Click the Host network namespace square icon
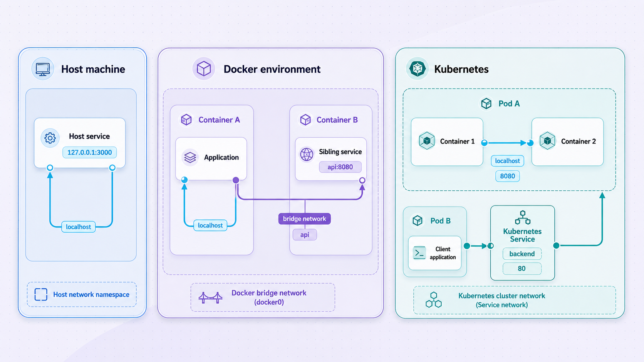 [x=41, y=294]
